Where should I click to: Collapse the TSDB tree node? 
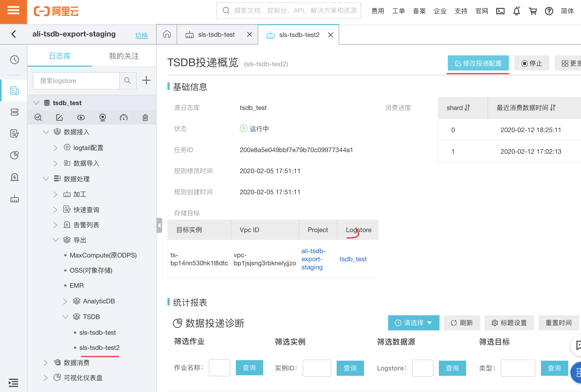65,317
